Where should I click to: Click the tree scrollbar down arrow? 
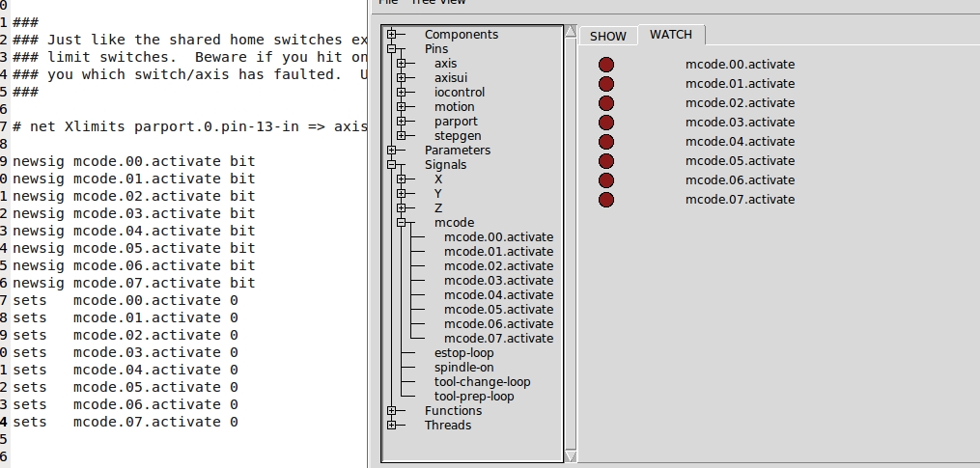[571, 456]
